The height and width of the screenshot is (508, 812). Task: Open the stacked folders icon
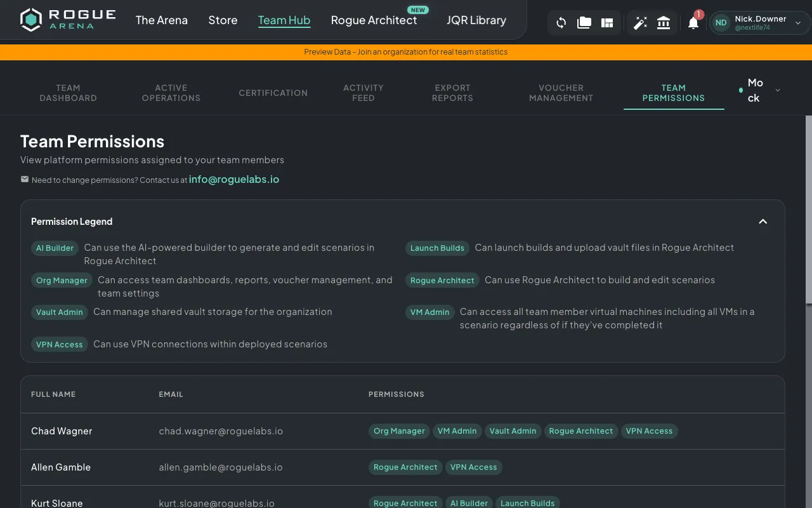[x=584, y=23]
